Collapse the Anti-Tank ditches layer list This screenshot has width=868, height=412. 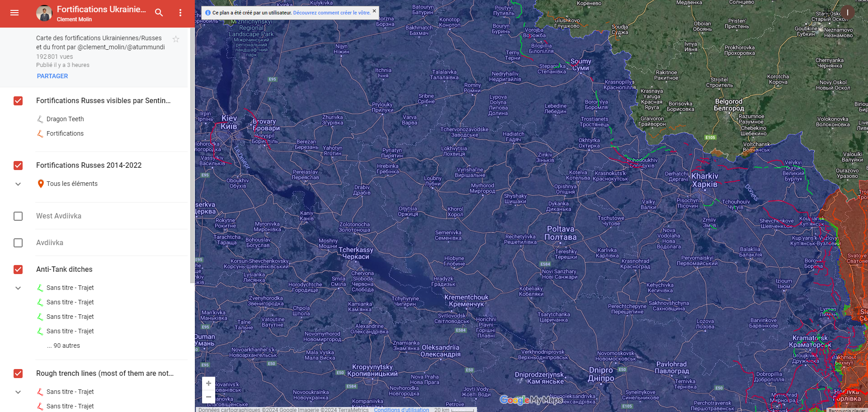[18, 288]
